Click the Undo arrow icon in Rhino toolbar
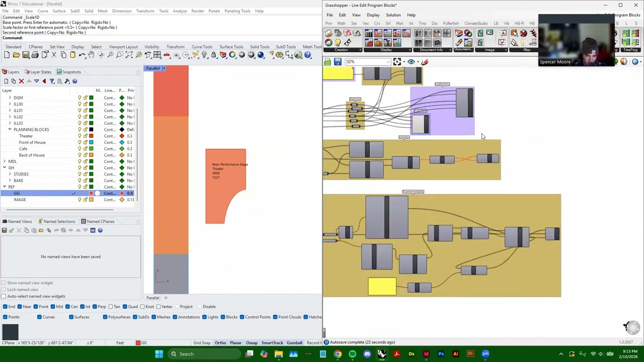This screenshot has height=362, width=644. (82, 55)
